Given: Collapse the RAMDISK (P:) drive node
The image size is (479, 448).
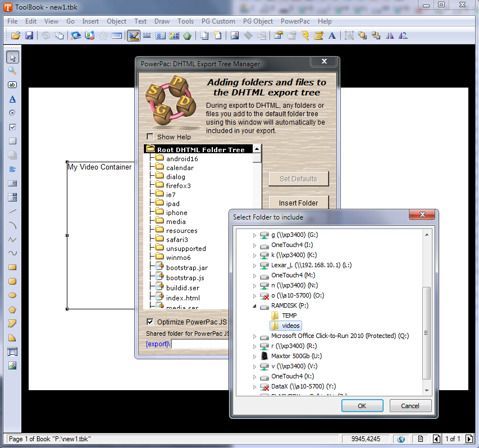Looking at the screenshot, I should tap(254, 306).
